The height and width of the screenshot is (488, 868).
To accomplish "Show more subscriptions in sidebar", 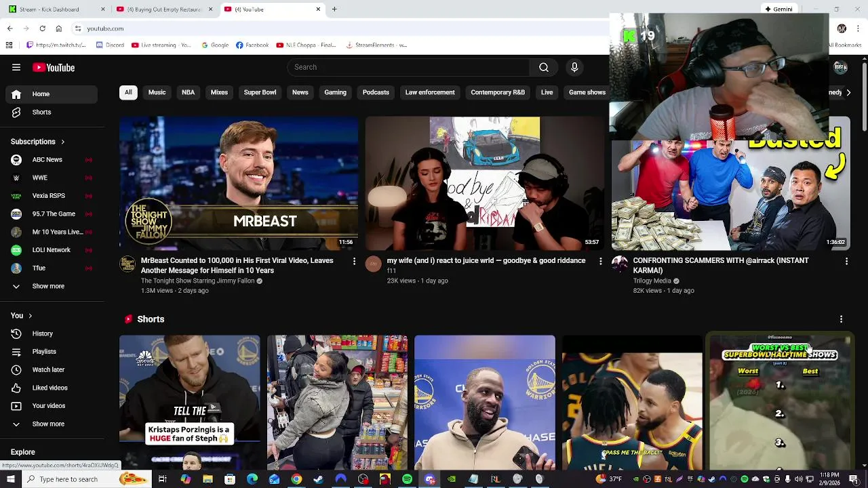I will click(52, 286).
